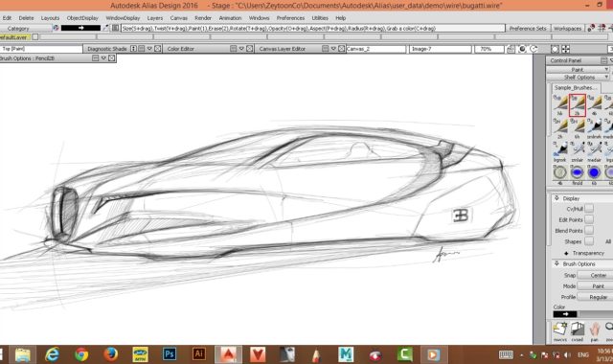Close the Canvas Layer Editor panel
The height and width of the screenshot is (364, 613).
pyautogui.click(x=341, y=49)
